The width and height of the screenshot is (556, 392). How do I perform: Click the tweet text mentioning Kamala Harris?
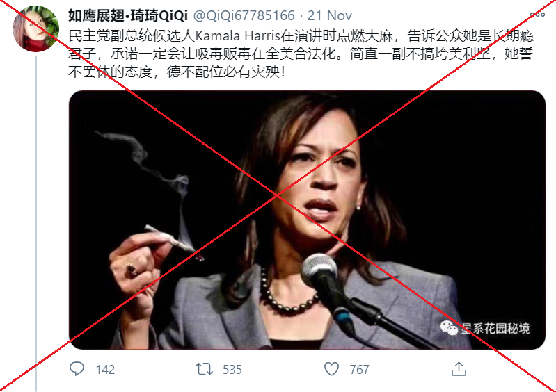click(x=301, y=54)
